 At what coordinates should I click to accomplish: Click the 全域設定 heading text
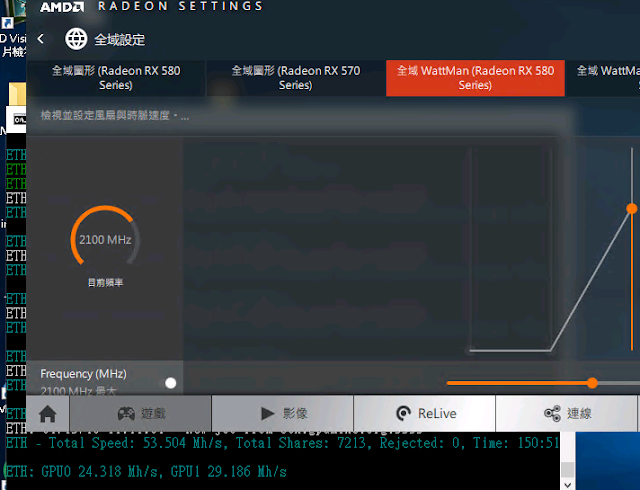click(120, 40)
